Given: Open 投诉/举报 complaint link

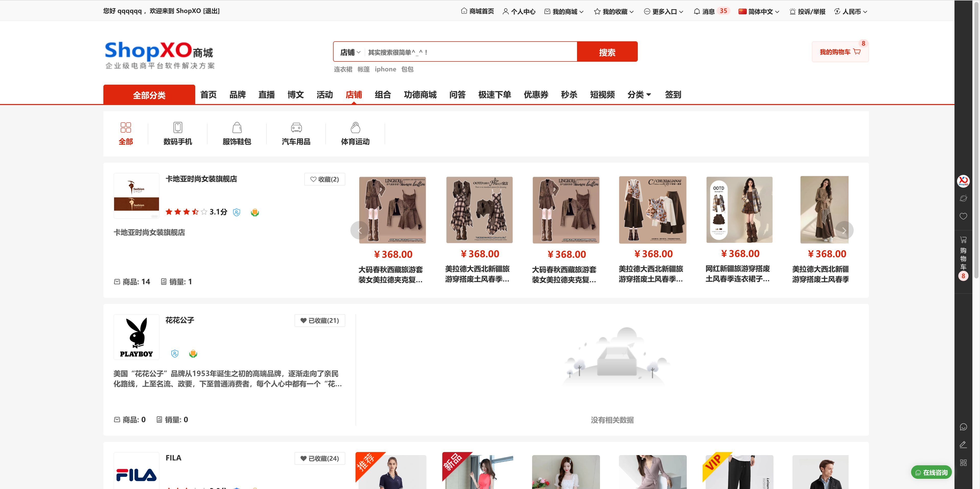Looking at the screenshot, I should tap(807, 11).
